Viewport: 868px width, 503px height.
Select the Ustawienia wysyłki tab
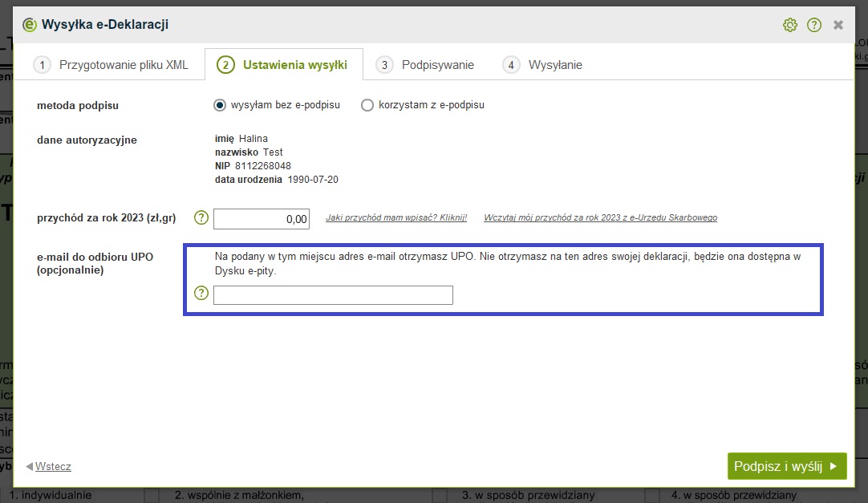point(283,65)
